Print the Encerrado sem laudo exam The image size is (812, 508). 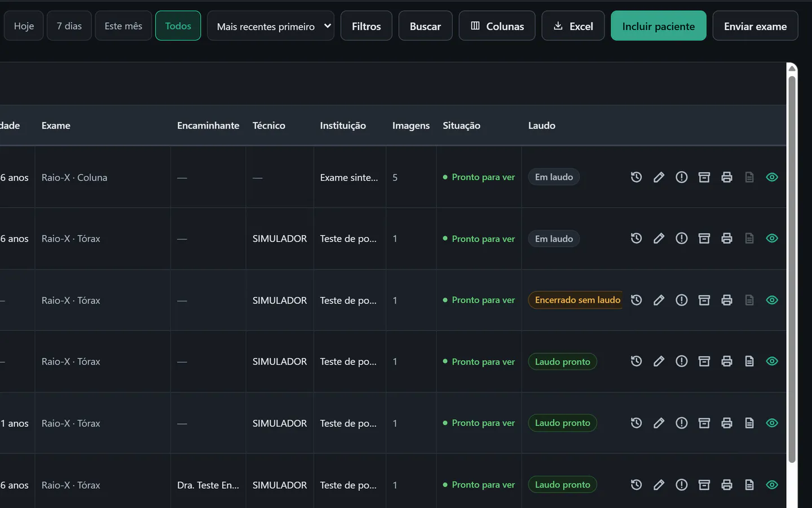727,300
